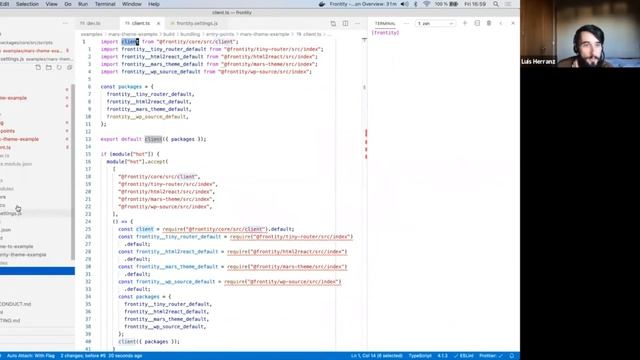The height and width of the screenshot is (360, 640).
Task: Kill terminal with trash icon
Action: 489,23
